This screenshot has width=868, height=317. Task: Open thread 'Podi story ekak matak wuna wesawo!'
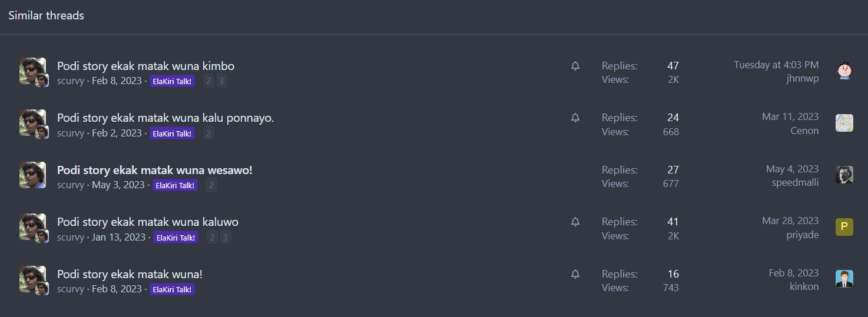pyautogui.click(x=154, y=170)
